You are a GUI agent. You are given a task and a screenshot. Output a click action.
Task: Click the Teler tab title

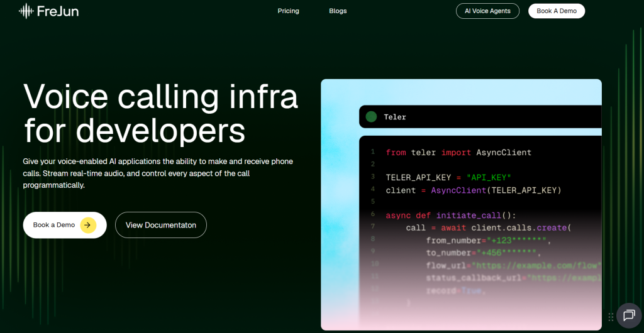point(395,117)
